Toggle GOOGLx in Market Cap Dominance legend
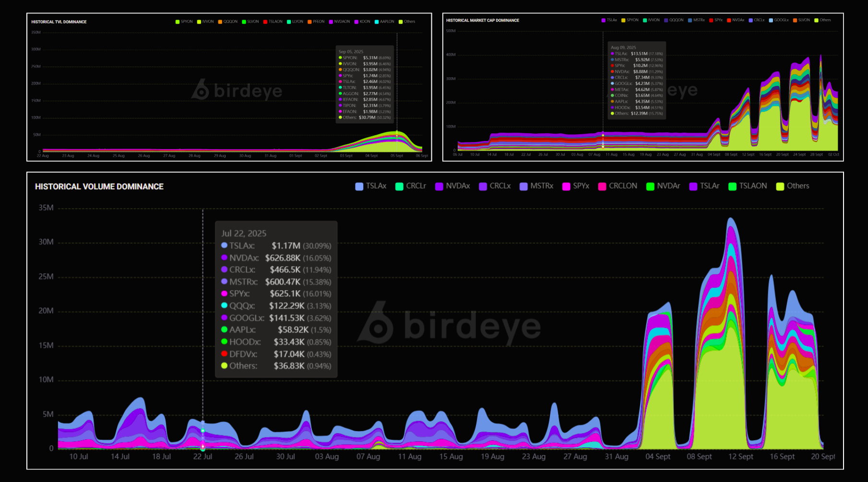Image resolution: width=868 pixels, height=482 pixels. [x=779, y=20]
